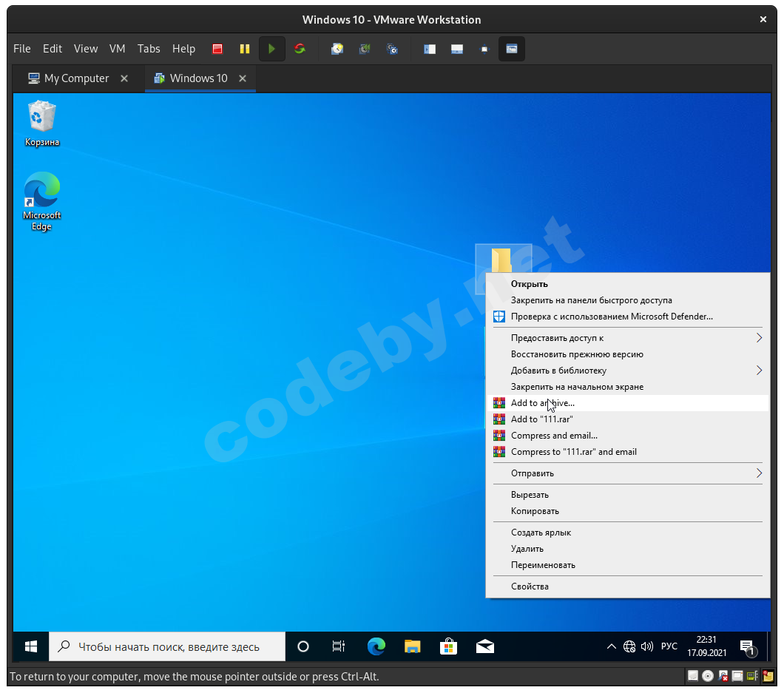Toggle the thumbnail bar view icon
Screen dimensions: 784x693
[x=457, y=49]
